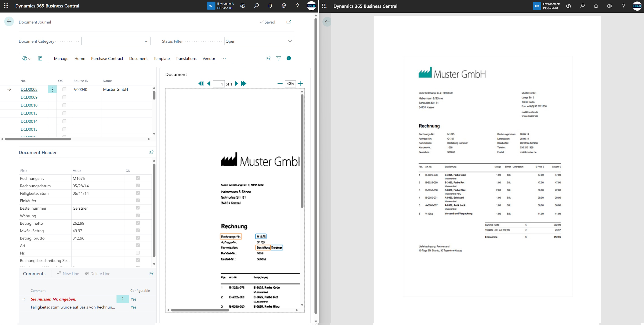The width and height of the screenshot is (644, 325).
Task: Click New Line in Comments
Action: tap(68, 274)
